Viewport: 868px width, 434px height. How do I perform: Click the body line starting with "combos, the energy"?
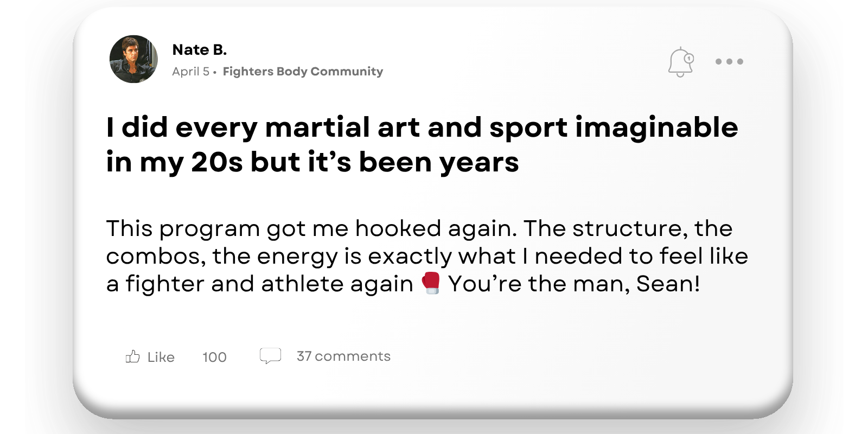coord(426,256)
